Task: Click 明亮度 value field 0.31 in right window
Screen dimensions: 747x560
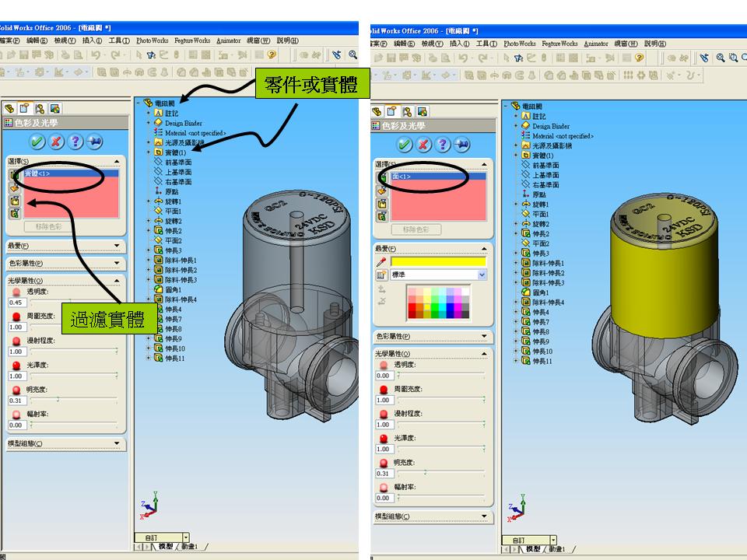Action: tap(384, 474)
